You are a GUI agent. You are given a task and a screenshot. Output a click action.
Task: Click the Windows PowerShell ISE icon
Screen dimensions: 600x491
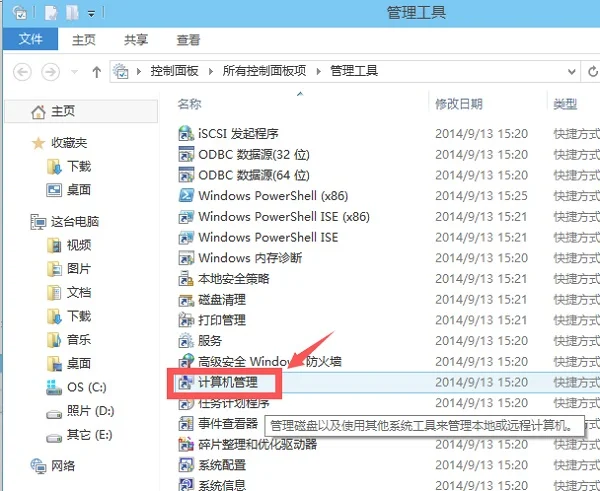pyautogui.click(x=186, y=237)
